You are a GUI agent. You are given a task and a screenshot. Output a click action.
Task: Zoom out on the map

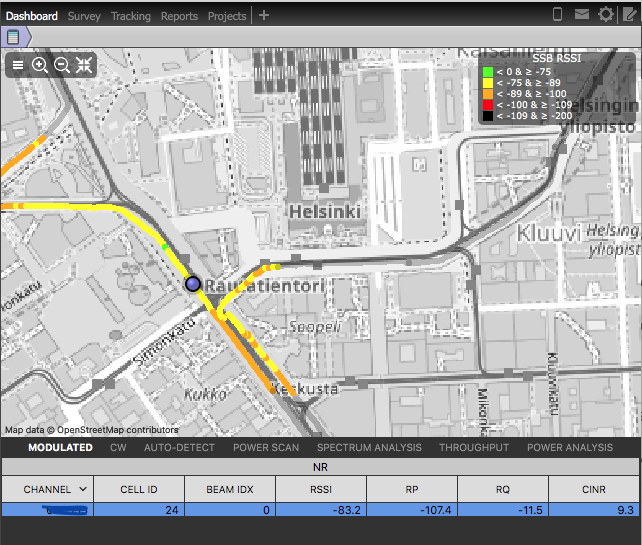point(62,65)
